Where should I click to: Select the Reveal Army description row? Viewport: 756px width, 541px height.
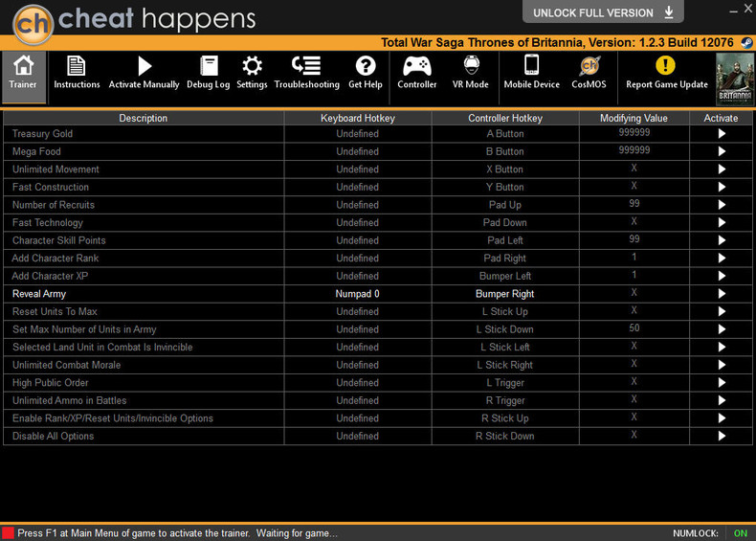[144, 294]
